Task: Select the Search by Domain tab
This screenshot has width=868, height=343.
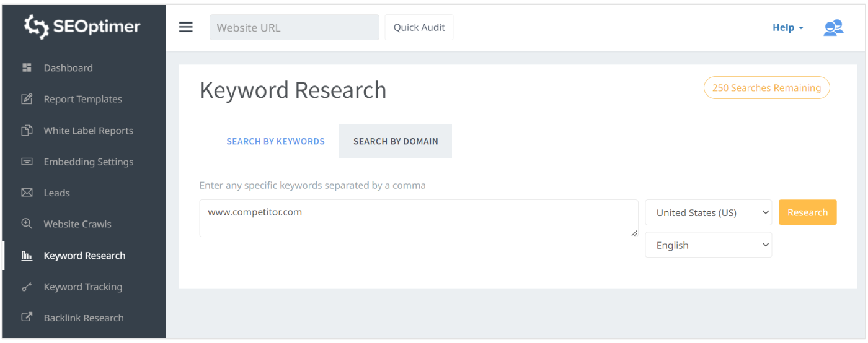Action: coord(396,141)
